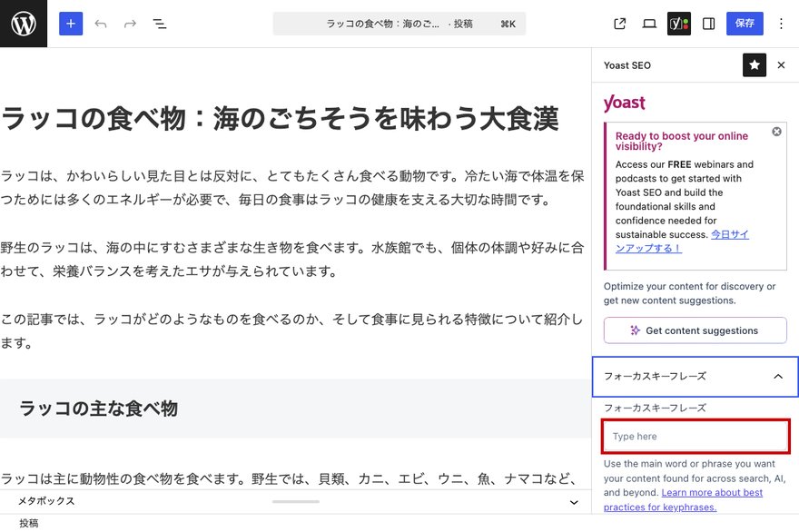
Task: Select the 投稿 breadcrumb at bottom
Action: 28,523
